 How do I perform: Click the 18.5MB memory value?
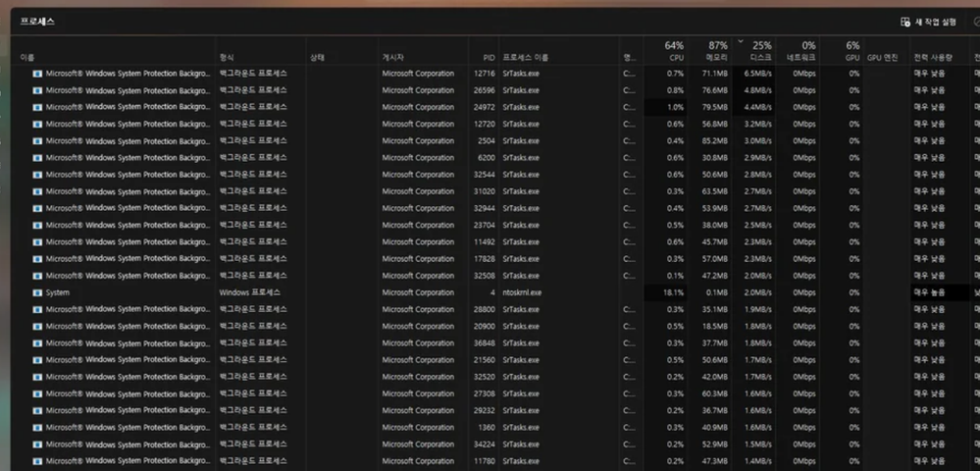click(715, 327)
